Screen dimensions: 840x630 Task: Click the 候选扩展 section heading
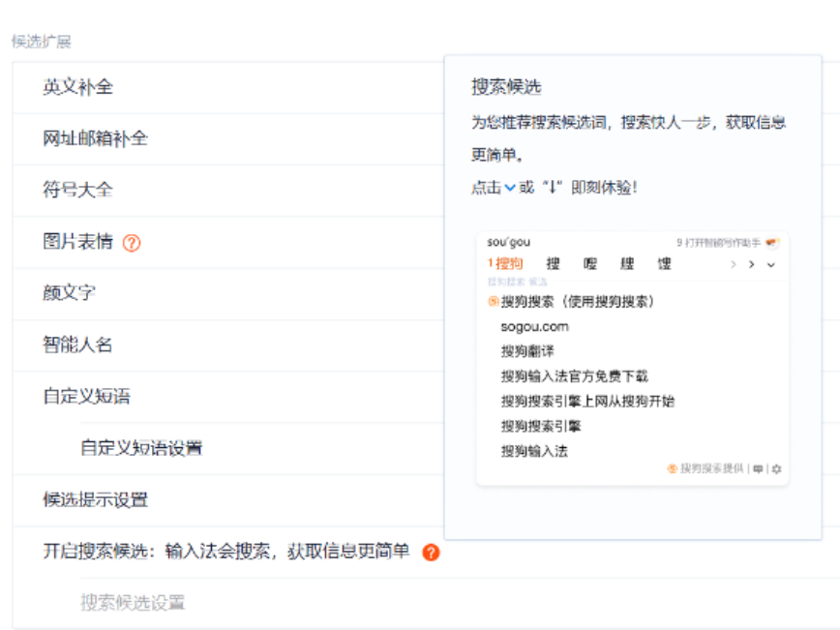click(x=42, y=42)
